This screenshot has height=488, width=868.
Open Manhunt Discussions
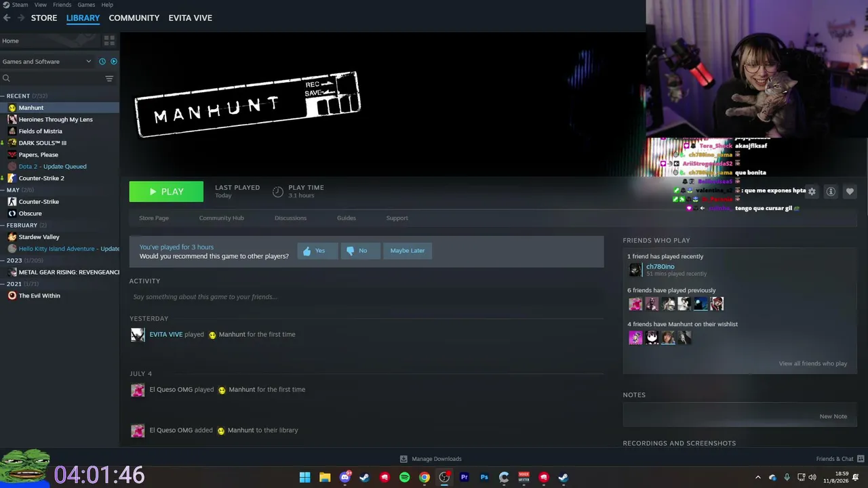point(290,218)
